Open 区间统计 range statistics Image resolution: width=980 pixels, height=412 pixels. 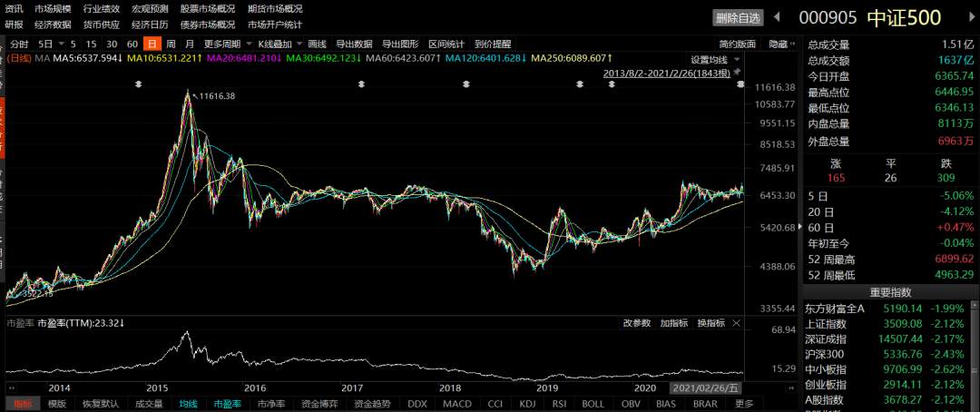pyautogui.click(x=446, y=44)
